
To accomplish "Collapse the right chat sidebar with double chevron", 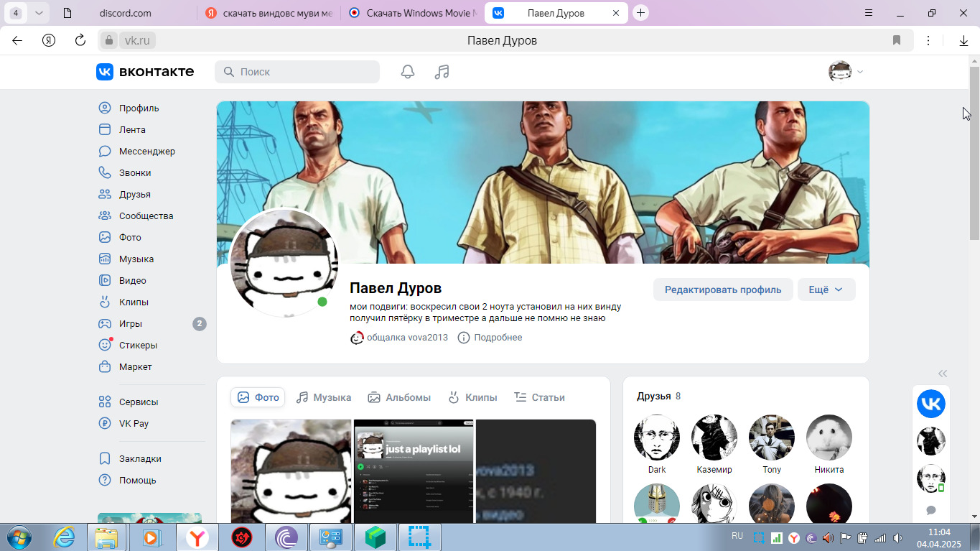I will click(x=943, y=374).
